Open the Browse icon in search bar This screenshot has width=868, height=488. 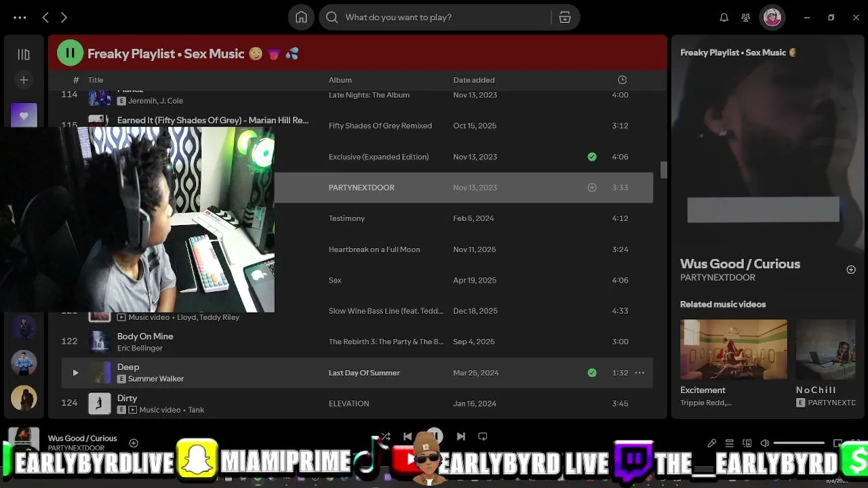(565, 18)
